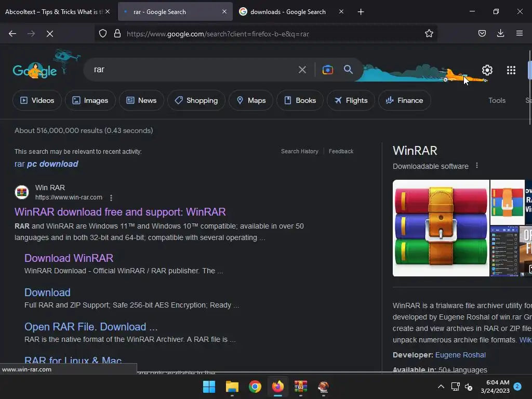Viewport: 532px width, 399px height.
Task: Open options for win-rar.com result
Action: click(111, 197)
